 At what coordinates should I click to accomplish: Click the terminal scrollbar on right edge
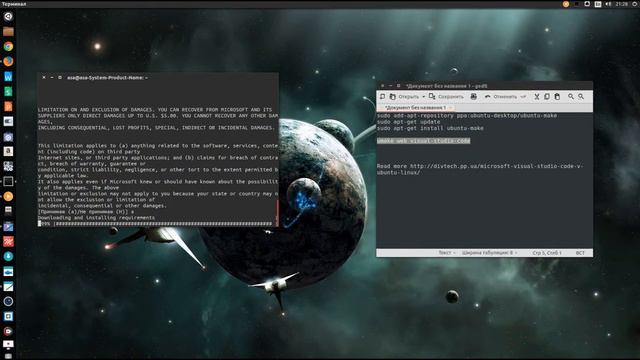(278, 212)
